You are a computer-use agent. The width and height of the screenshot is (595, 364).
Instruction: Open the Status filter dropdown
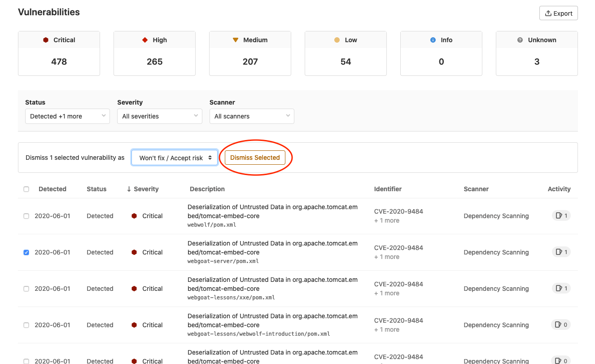67,116
